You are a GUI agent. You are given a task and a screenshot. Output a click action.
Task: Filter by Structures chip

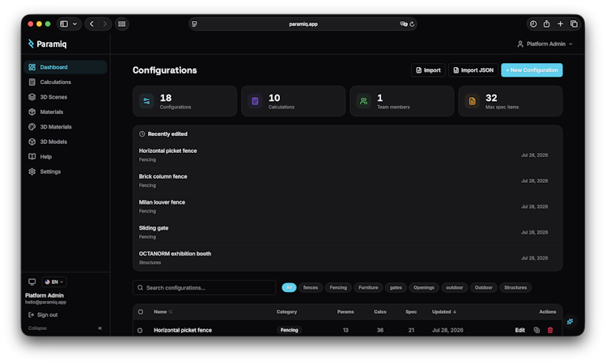click(515, 287)
